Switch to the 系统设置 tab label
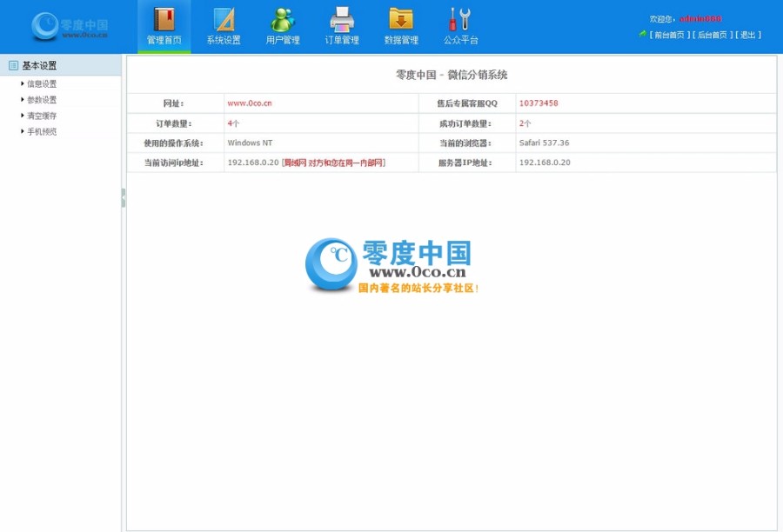Viewport: 783px width, 532px height. [x=224, y=40]
